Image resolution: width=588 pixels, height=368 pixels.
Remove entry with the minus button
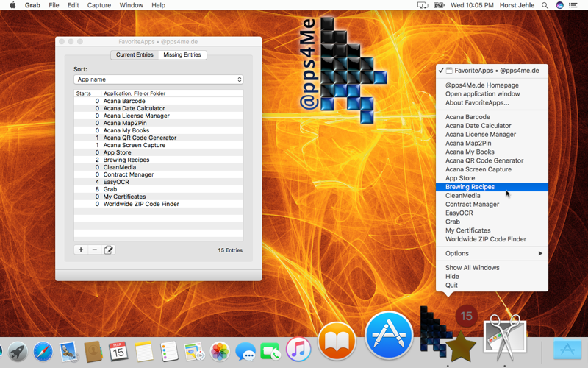[x=95, y=250]
